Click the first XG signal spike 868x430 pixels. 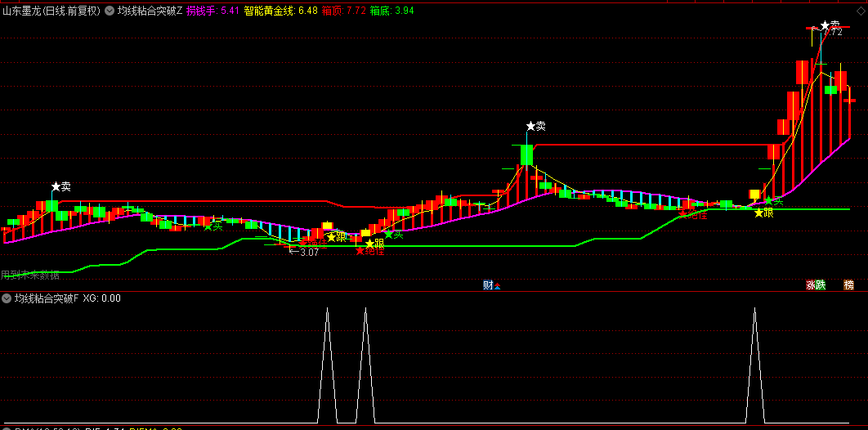pyautogui.click(x=327, y=365)
